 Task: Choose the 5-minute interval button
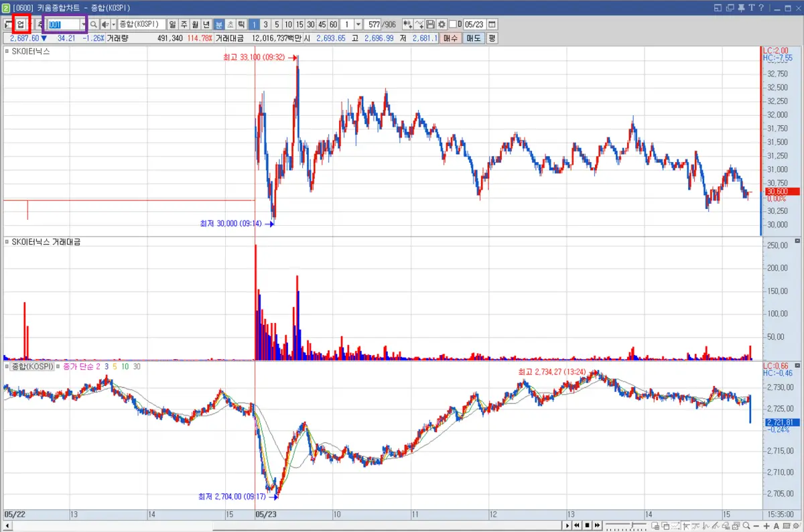point(277,24)
